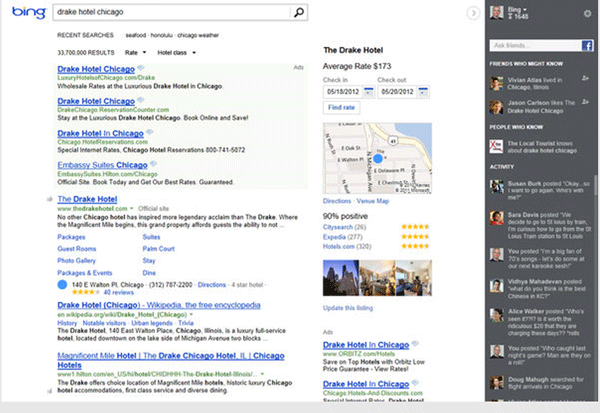Open the Hotel class filter dropdown

pos(176,52)
